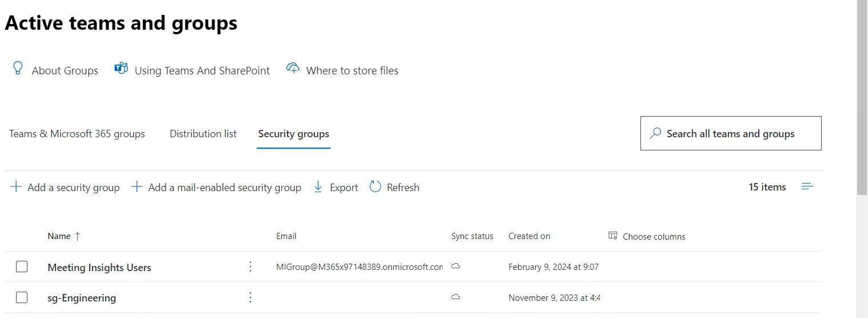Click the magnifier icon in the search box
868x318 pixels.
[655, 134]
